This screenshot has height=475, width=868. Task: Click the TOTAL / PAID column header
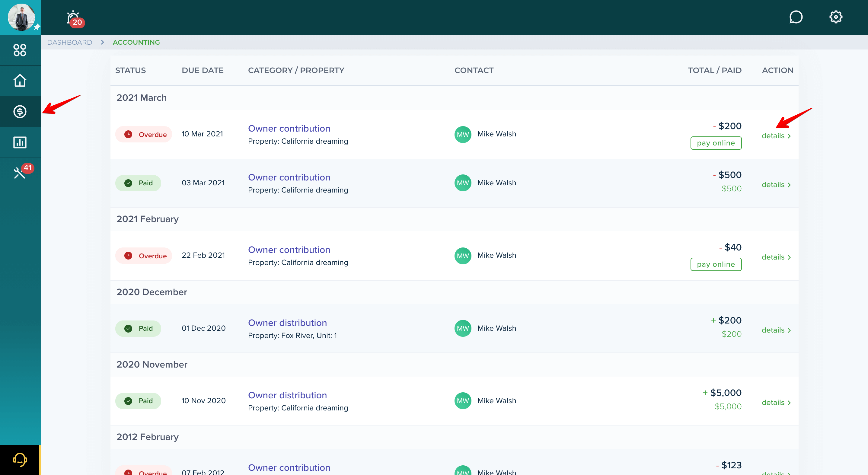coord(715,70)
